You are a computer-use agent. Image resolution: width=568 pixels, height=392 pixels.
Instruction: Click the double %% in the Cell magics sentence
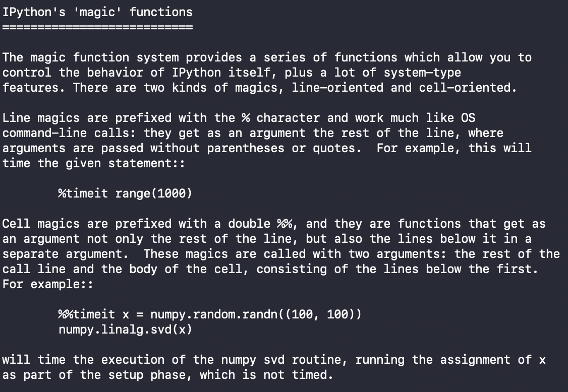point(285,223)
